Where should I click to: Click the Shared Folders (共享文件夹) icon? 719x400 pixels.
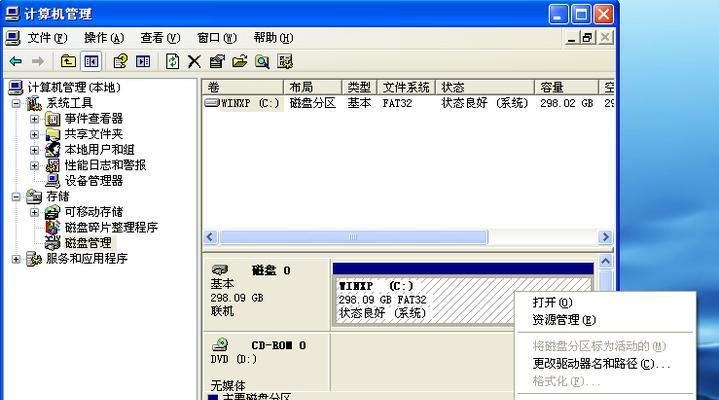click(53, 134)
